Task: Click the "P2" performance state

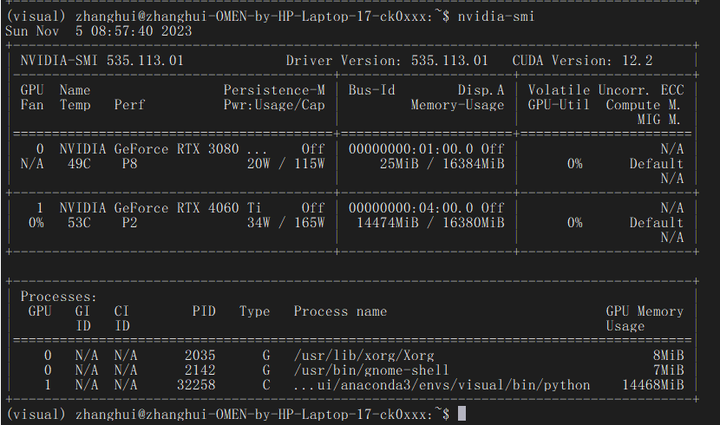Action: 129,223
